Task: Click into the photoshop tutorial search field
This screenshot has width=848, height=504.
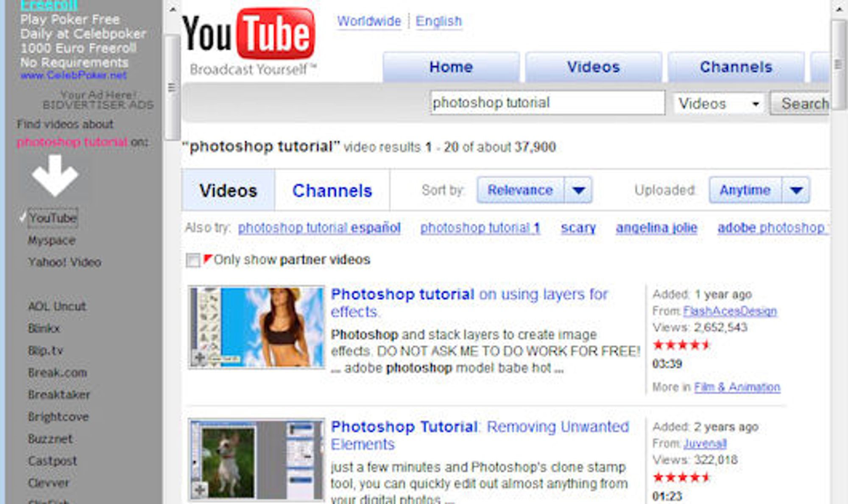Action: coord(547,103)
